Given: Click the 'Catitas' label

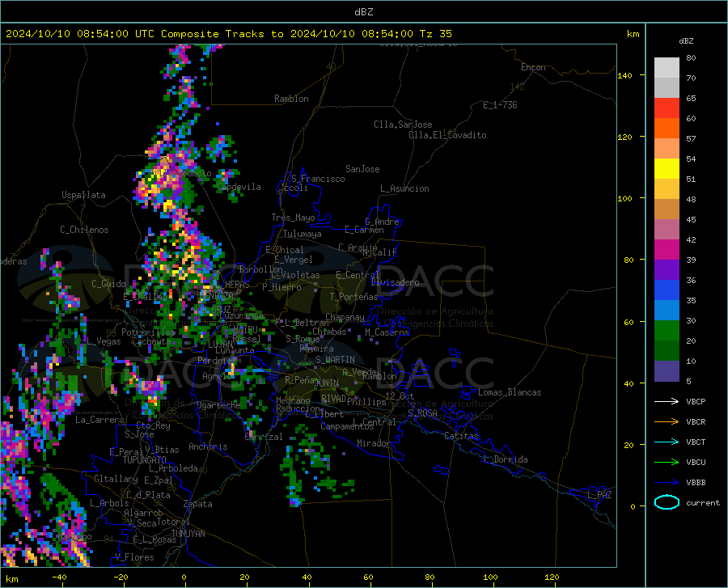Looking at the screenshot, I should [x=461, y=436].
